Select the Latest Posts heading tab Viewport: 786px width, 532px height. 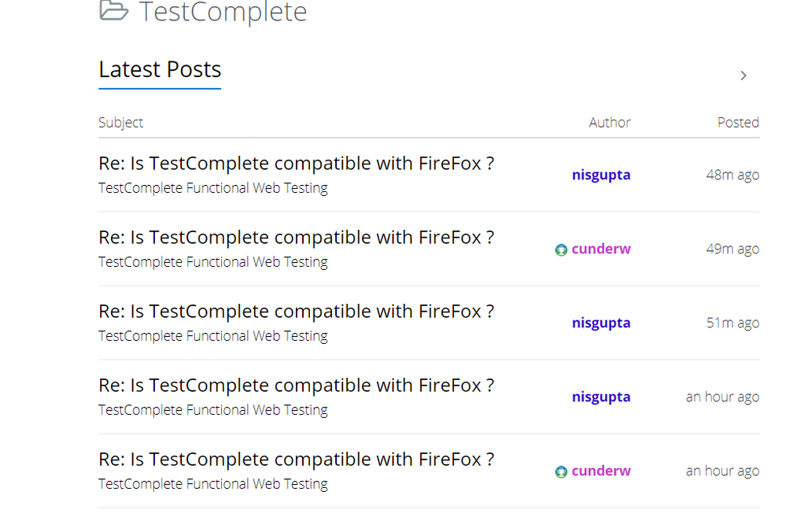tap(160, 70)
